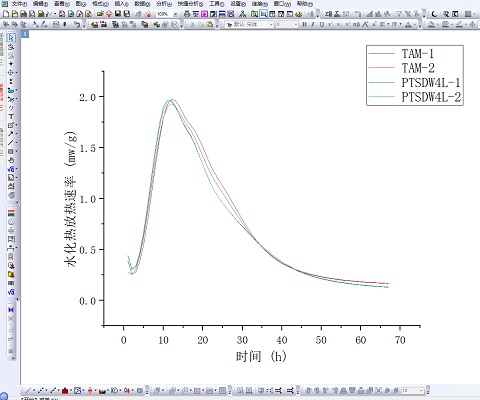Activate the zoom-in magnifier tool
The width and height of the screenshot is (480, 400).
(x=11, y=47)
